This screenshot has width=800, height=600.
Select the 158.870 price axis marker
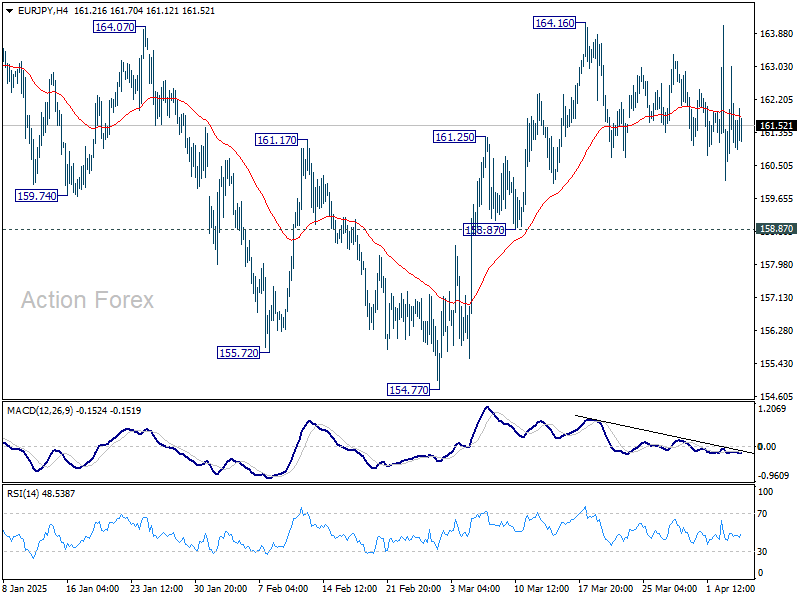pyautogui.click(x=776, y=229)
